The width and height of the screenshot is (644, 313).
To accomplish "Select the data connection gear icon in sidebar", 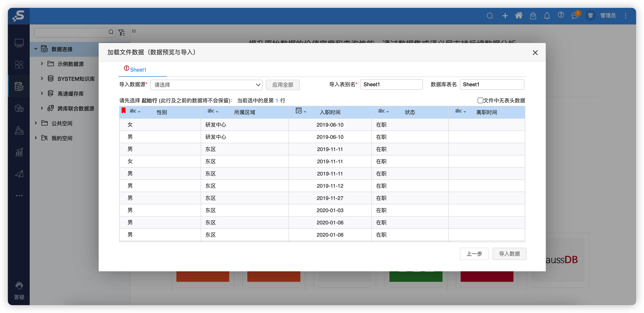I will click(19, 86).
